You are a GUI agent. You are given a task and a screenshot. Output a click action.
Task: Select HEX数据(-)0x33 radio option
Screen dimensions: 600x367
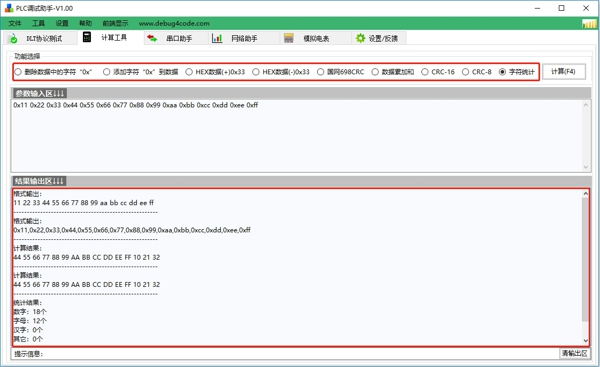pos(281,72)
